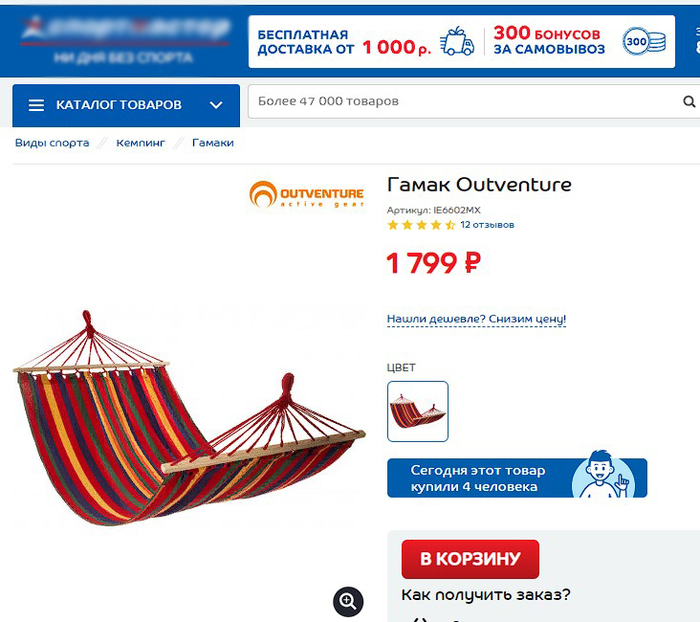Image resolution: width=700 pixels, height=622 pixels.
Task: Focus the Более 47 000 товаров search field
Action: [464, 102]
